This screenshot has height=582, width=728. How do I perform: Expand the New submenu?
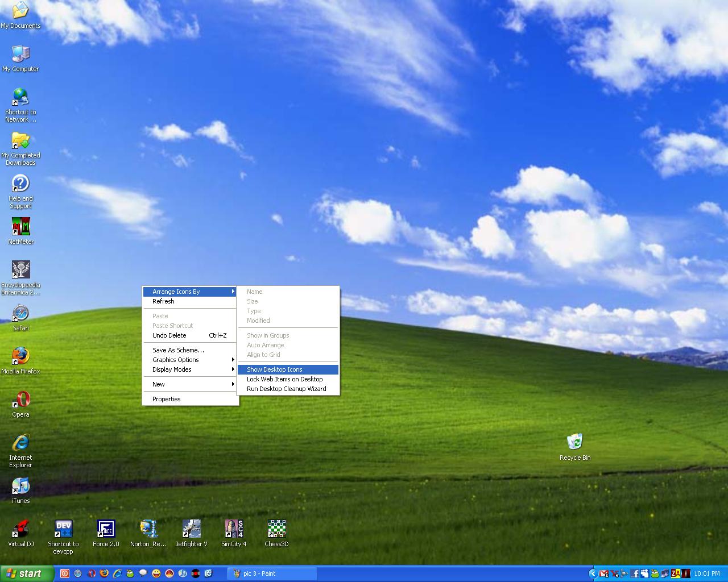(190, 384)
